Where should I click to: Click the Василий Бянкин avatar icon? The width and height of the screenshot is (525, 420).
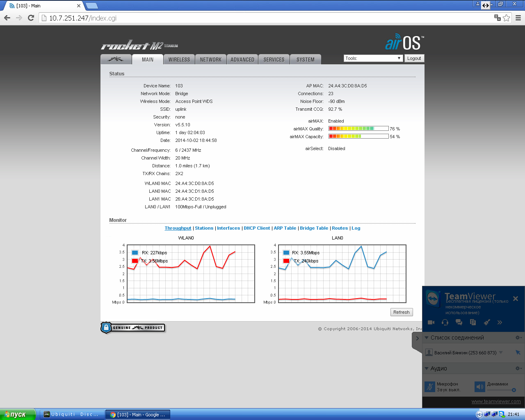(x=429, y=352)
